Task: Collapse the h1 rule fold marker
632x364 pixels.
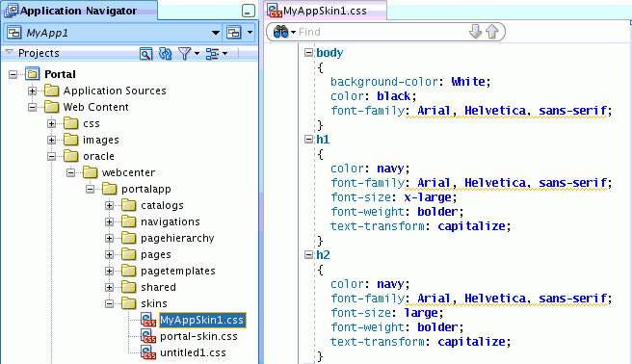Action: 308,140
